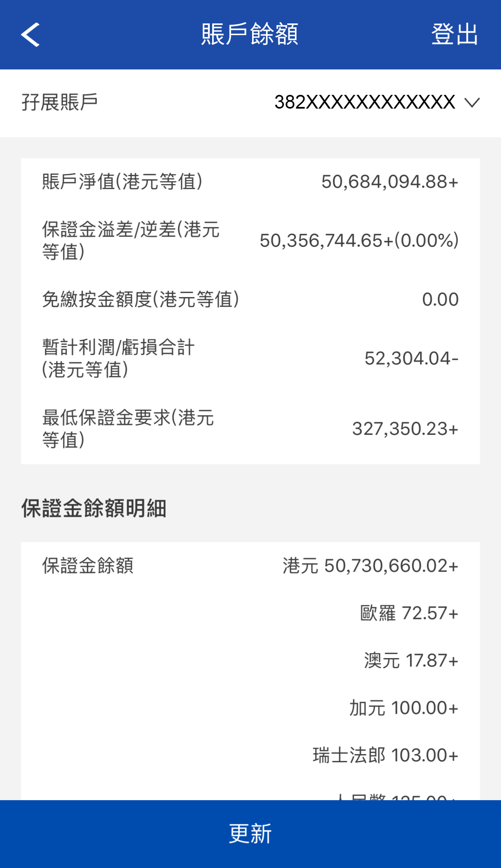Tap the 50,356,744.65+(0.00%) margin value
The height and width of the screenshot is (868, 501).
pyautogui.click(x=359, y=241)
